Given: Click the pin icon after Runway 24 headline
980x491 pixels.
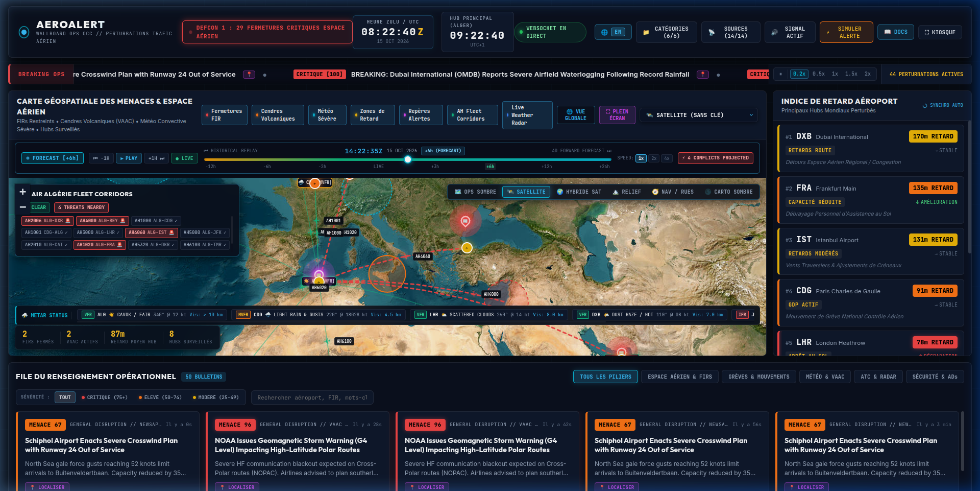Looking at the screenshot, I should click(249, 75).
